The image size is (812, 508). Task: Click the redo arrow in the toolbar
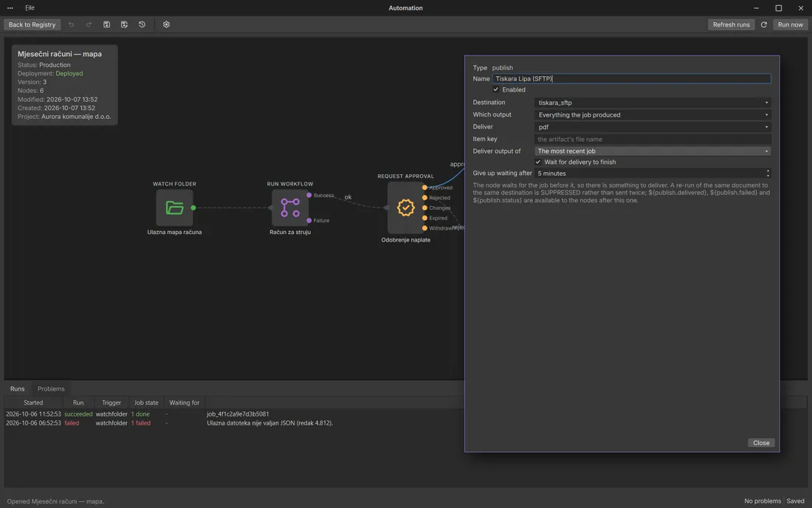[x=89, y=24]
